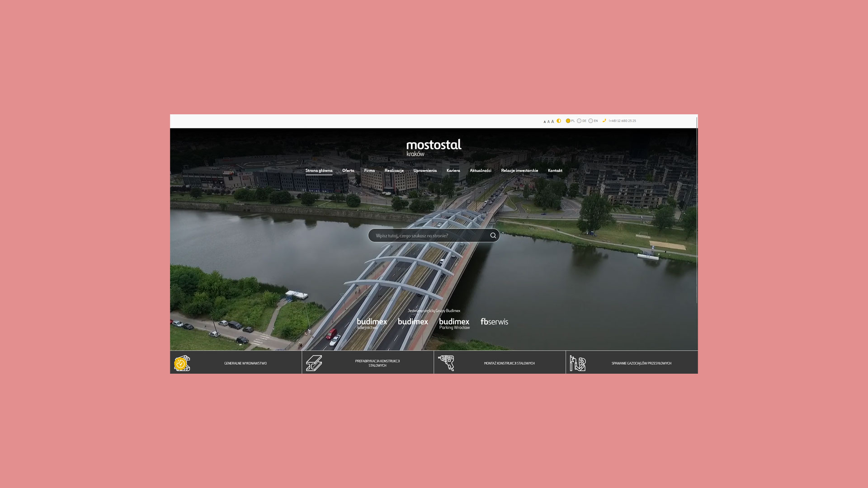Viewport: 868px width, 488px height.
Task: Click the yellow phone icon
Action: (604, 121)
